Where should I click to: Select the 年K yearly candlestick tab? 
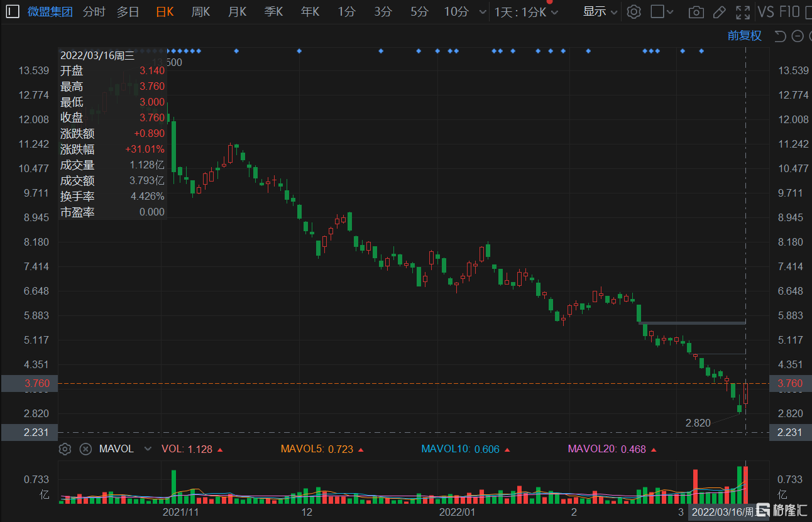pyautogui.click(x=310, y=11)
